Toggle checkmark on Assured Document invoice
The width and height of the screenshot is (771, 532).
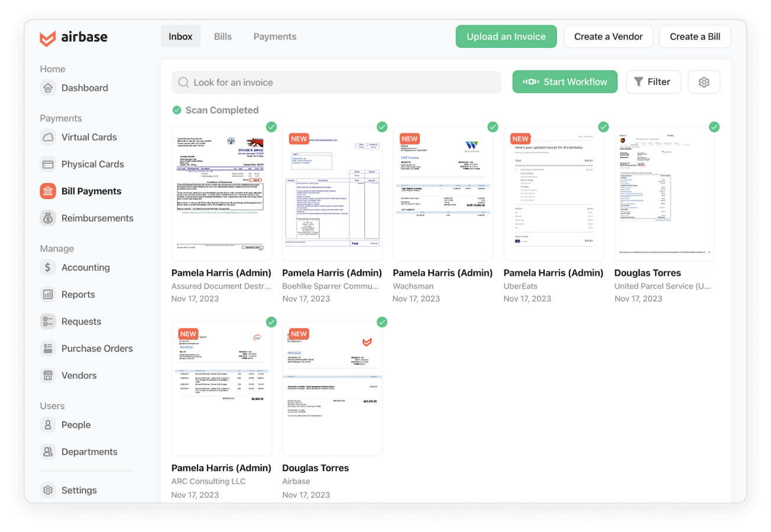click(271, 126)
